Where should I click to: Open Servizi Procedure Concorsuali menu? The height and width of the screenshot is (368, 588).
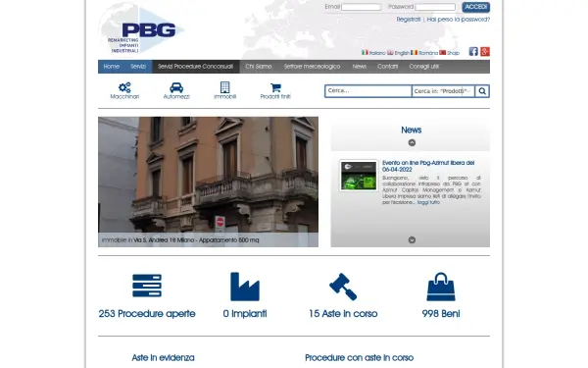coord(196,67)
